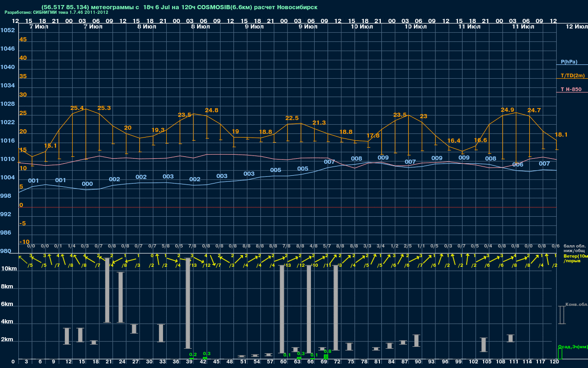Select the T/TD(2m) legend label
This screenshot has height=368, width=588.
(x=572, y=75)
